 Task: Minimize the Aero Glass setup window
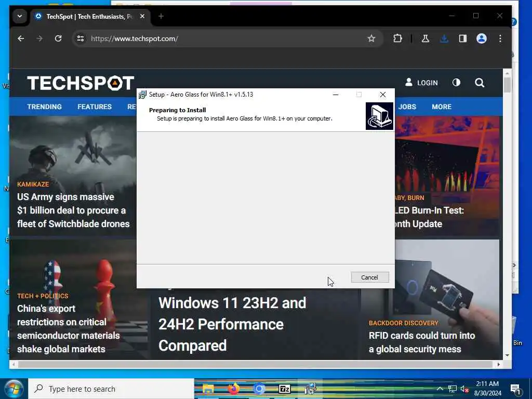pyautogui.click(x=336, y=95)
